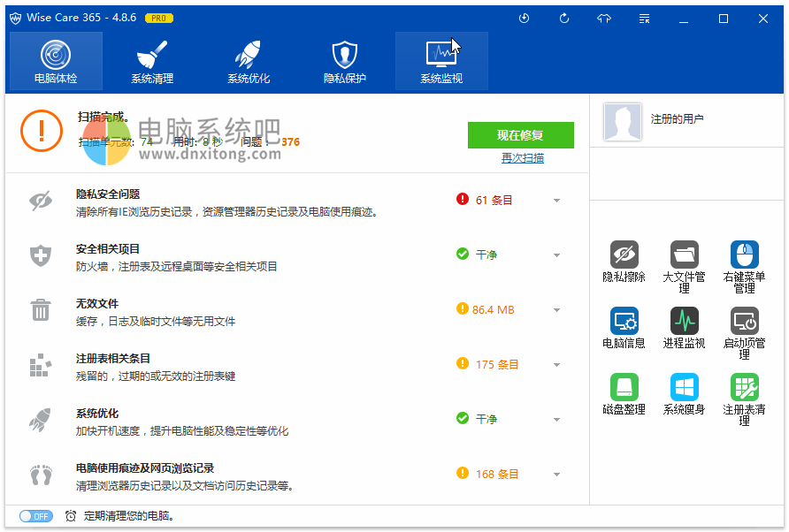
Task: Click the PRO badge in title bar
Action: [x=159, y=18]
